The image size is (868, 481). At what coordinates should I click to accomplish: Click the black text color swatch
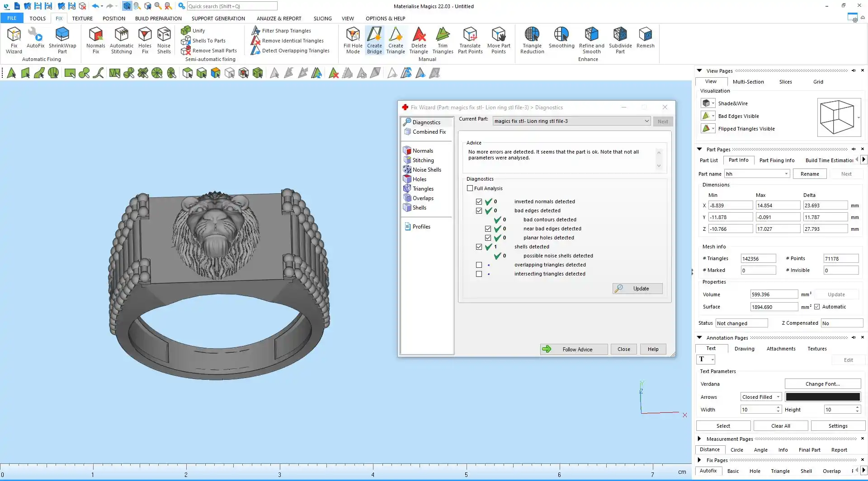(822, 397)
